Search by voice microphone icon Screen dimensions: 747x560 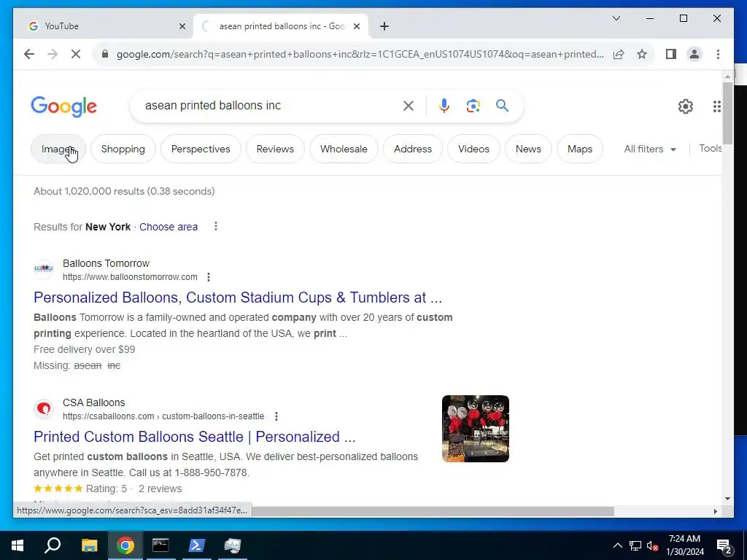point(444,106)
